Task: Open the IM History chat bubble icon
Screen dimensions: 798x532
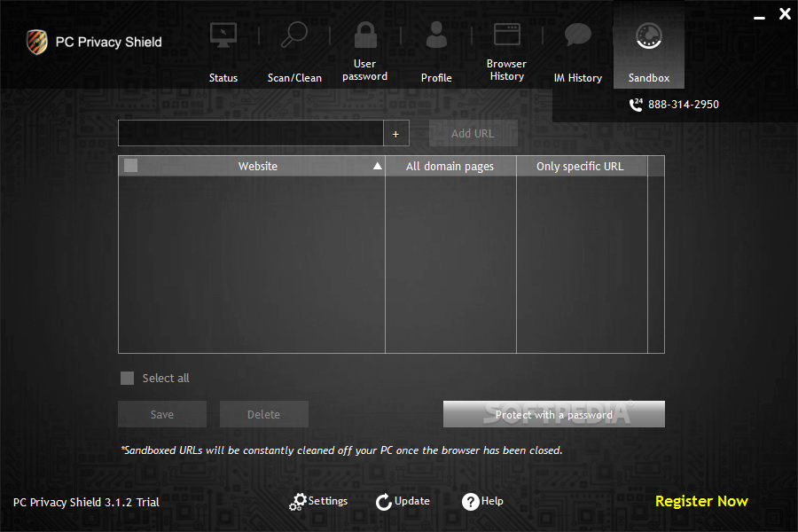Action: 578,35
